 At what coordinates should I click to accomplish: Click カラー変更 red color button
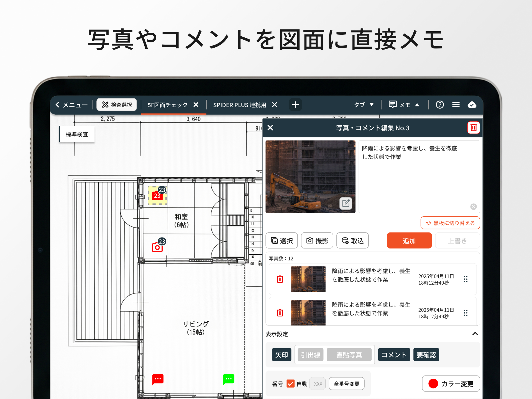tap(451, 383)
